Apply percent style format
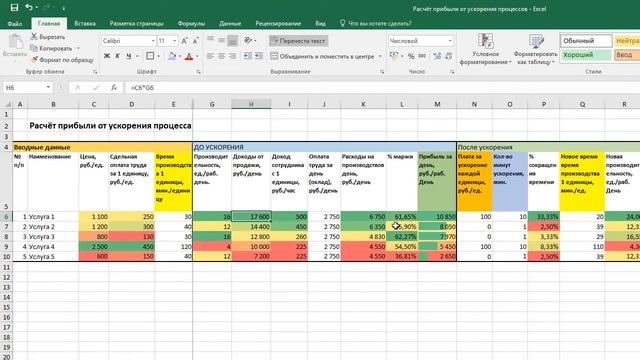The width and height of the screenshot is (640, 360). (411, 56)
